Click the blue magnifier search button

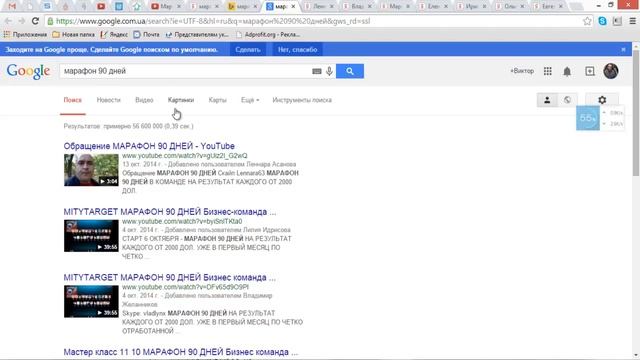[x=350, y=71]
